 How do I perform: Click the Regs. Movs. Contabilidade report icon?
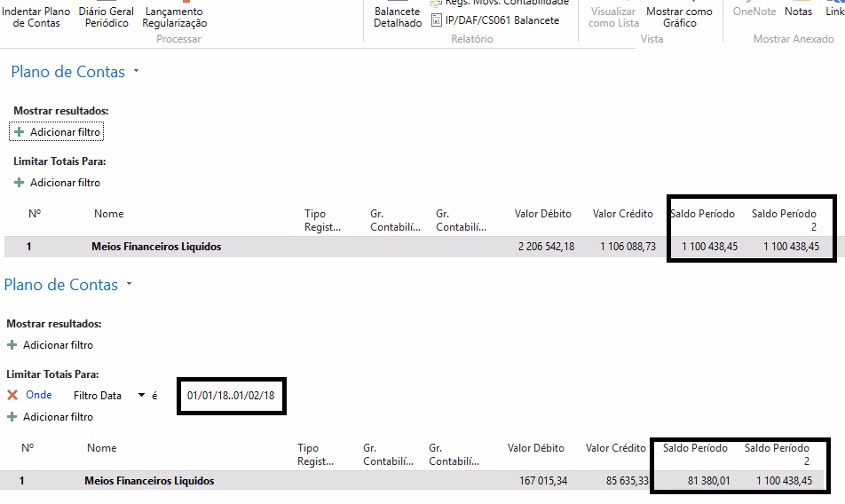pyautogui.click(x=437, y=3)
